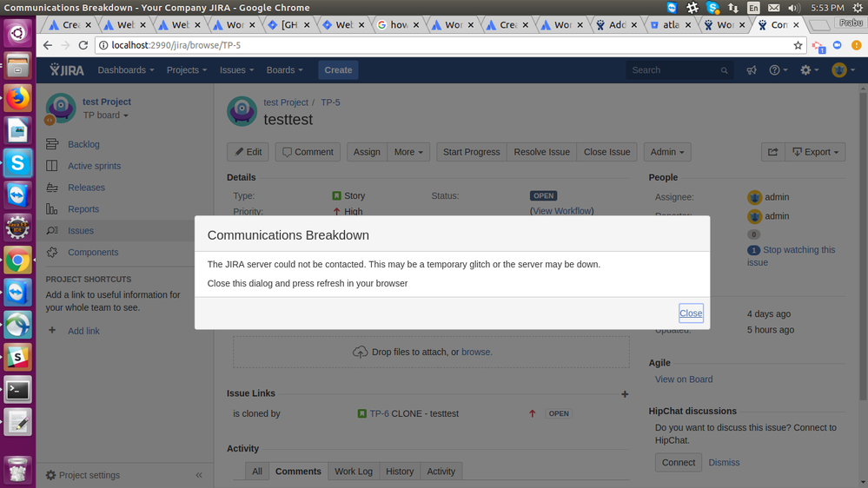Click the Assign button
This screenshot has width=868, height=488.
[x=367, y=152]
